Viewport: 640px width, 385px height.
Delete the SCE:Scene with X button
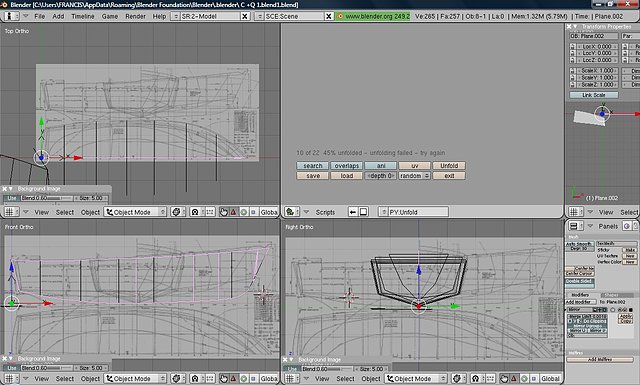point(329,16)
